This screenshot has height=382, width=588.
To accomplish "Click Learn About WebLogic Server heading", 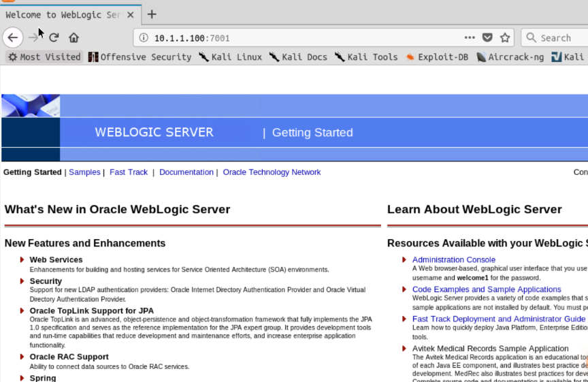I will [x=474, y=210].
